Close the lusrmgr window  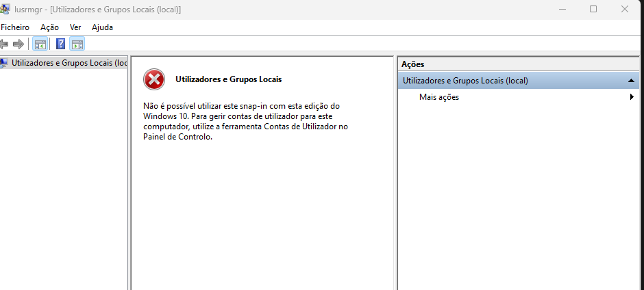click(625, 9)
